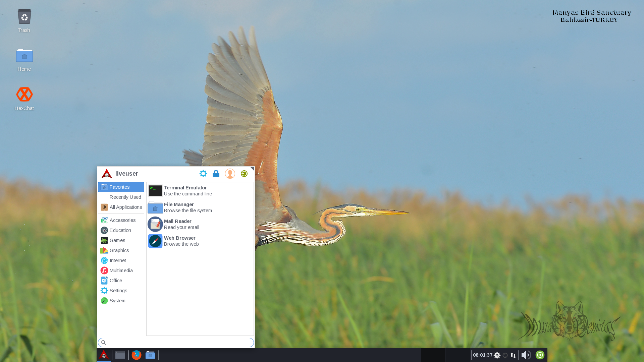The width and height of the screenshot is (644, 362).
Task: Open the Accessories category
Action: click(x=121, y=220)
